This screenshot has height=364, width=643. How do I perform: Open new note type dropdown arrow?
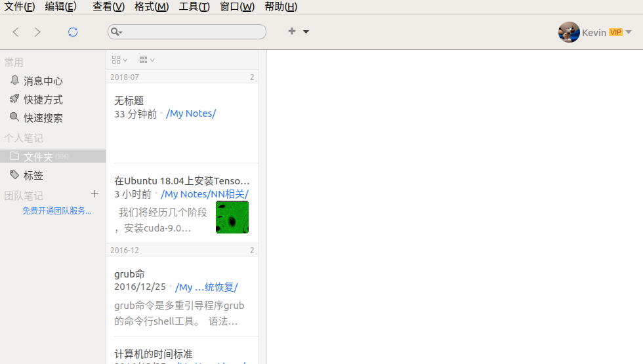306,31
